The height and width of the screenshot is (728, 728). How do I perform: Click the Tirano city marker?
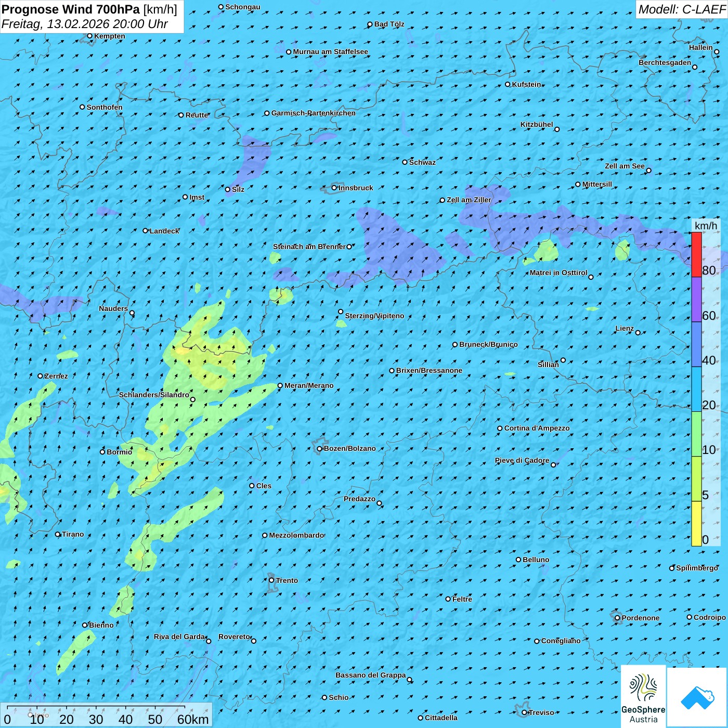58,534
